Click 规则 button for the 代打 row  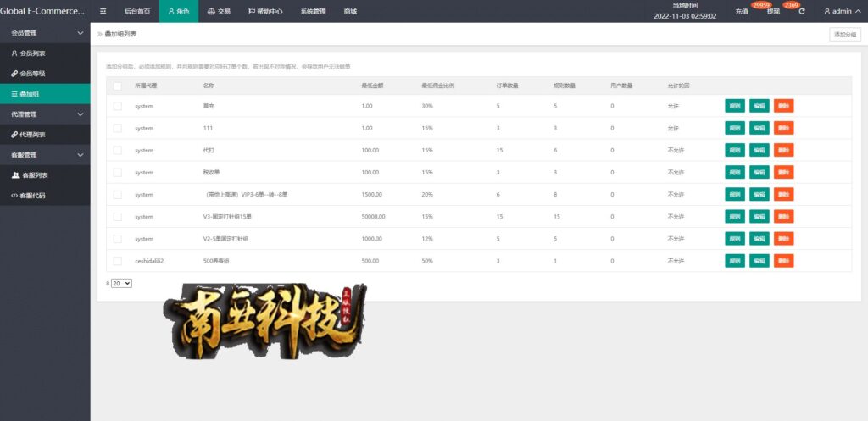tap(735, 150)
